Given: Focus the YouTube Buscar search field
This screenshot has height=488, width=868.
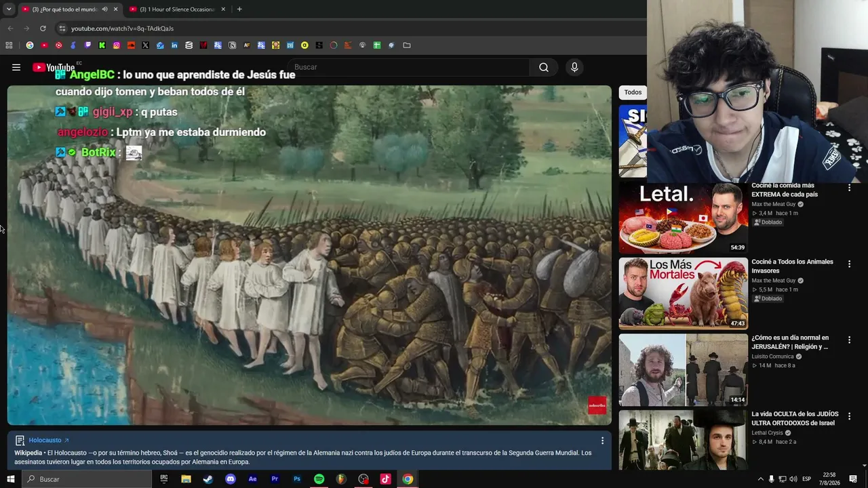Looking at the screenshot, I should 409,67.
